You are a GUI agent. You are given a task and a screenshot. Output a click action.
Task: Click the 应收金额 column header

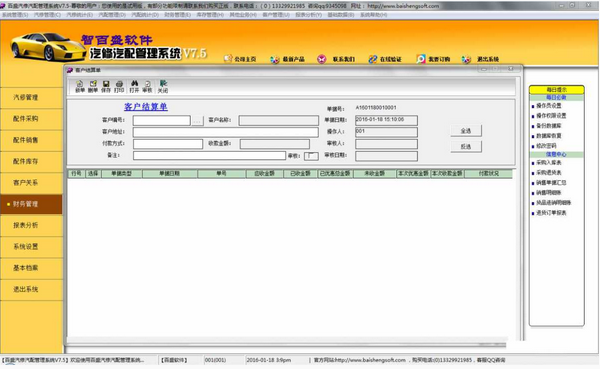point(265,173)
